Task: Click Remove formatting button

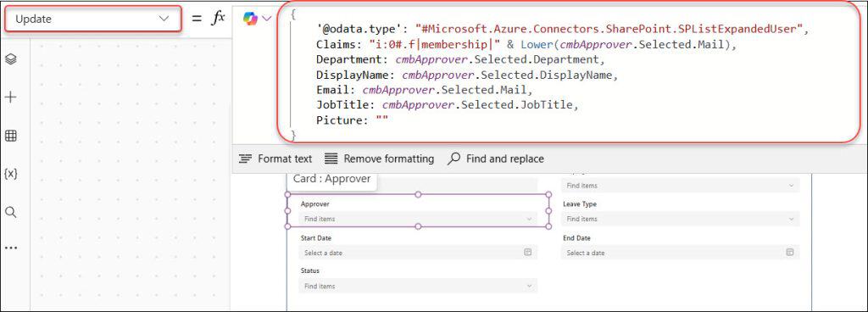Action: 379,159
